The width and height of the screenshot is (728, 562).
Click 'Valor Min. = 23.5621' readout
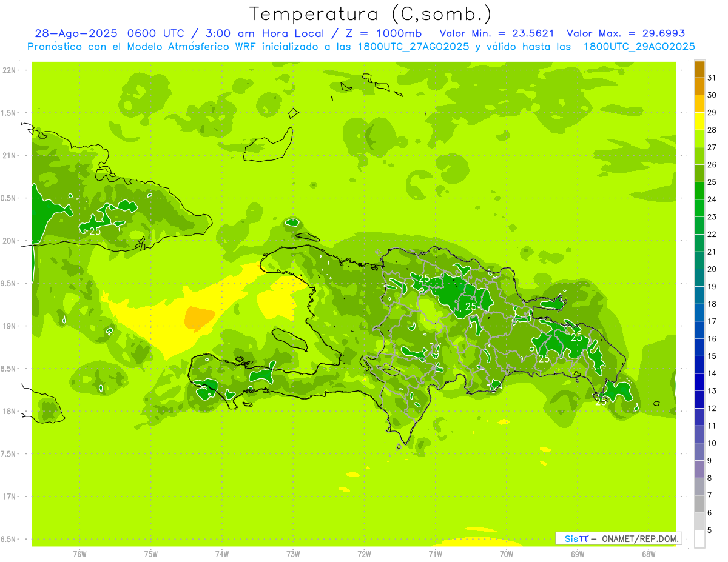pos(497,33)
